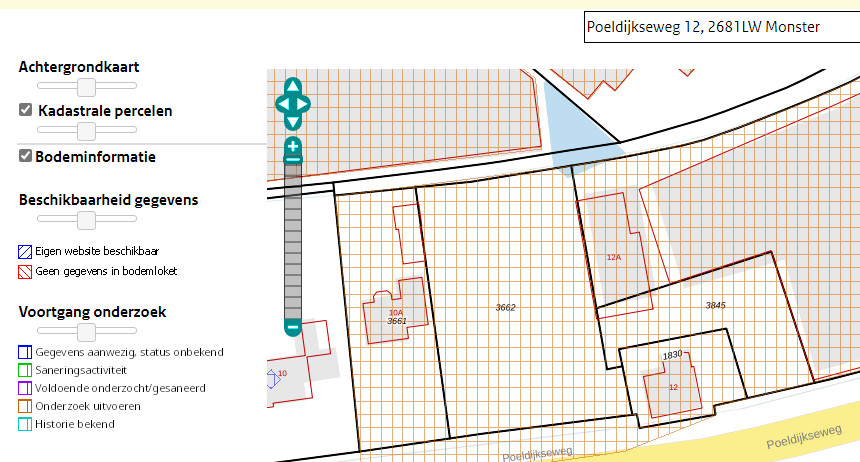Click building 10A on the map
Image resolution: width=860 pixels, height=462 pixels.
click(x=395, y=312)
